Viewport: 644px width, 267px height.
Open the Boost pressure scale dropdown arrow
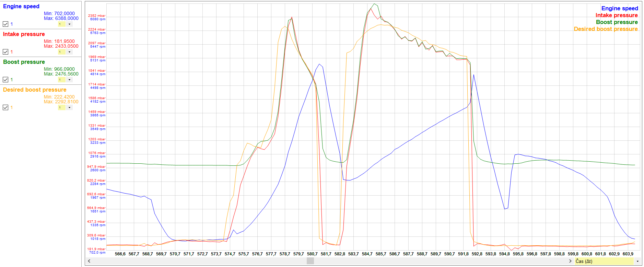tap(69, 80)
